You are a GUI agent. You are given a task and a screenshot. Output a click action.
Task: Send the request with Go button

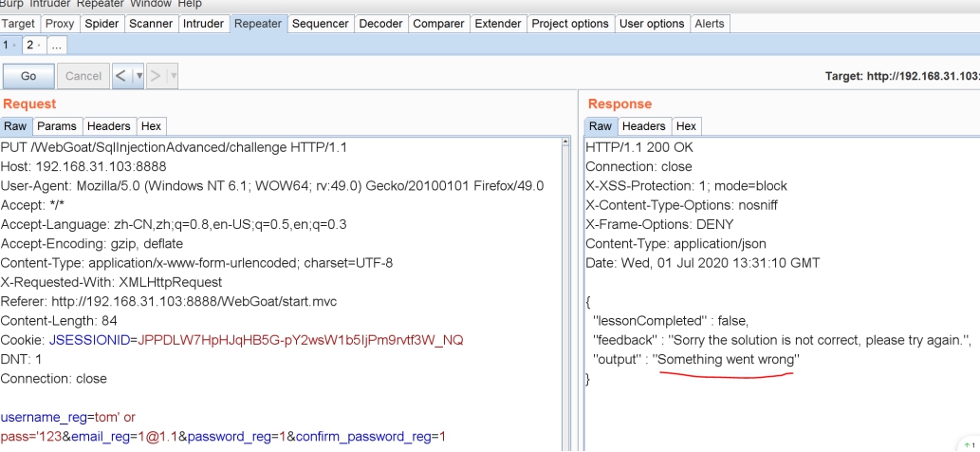[x=28, y=76]
